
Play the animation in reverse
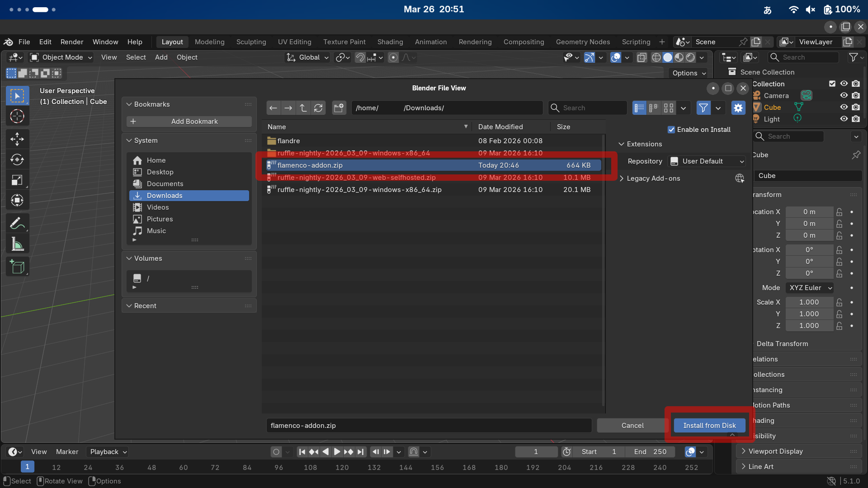(x=325, y=452)
